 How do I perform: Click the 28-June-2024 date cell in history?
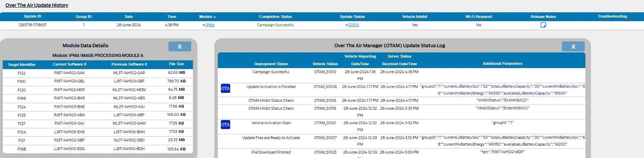129,25
